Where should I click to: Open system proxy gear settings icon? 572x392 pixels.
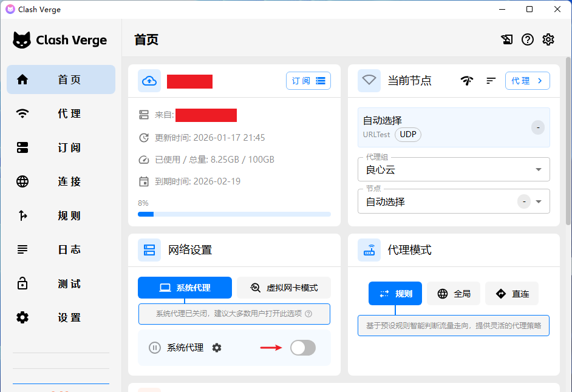coord(217,348)
